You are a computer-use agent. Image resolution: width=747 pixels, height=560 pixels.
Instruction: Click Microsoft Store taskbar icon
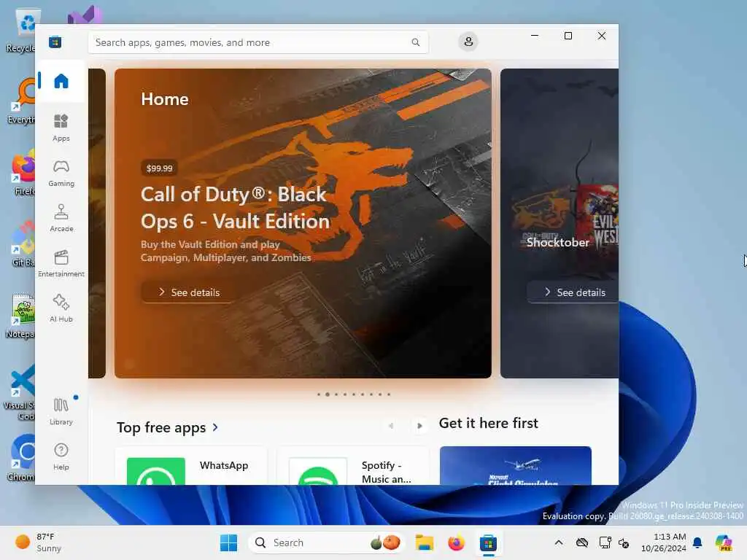(488, 542)
